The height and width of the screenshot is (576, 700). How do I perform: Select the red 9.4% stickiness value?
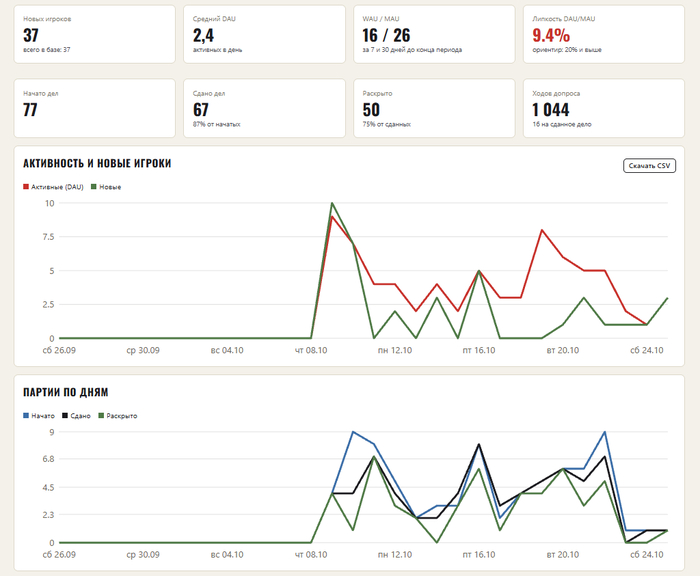(x=551, y=35)
